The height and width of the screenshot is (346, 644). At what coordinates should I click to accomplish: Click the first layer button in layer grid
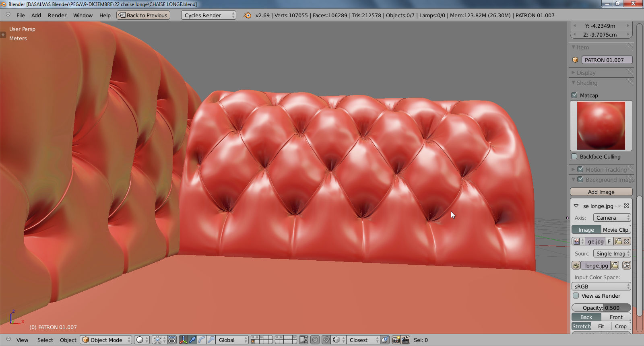point(254,338)
